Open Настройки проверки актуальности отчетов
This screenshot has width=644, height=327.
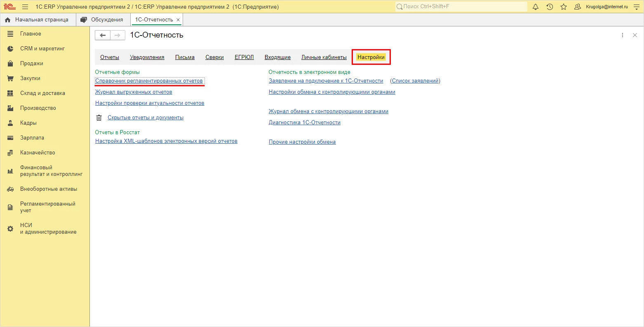tap(150, 103)
